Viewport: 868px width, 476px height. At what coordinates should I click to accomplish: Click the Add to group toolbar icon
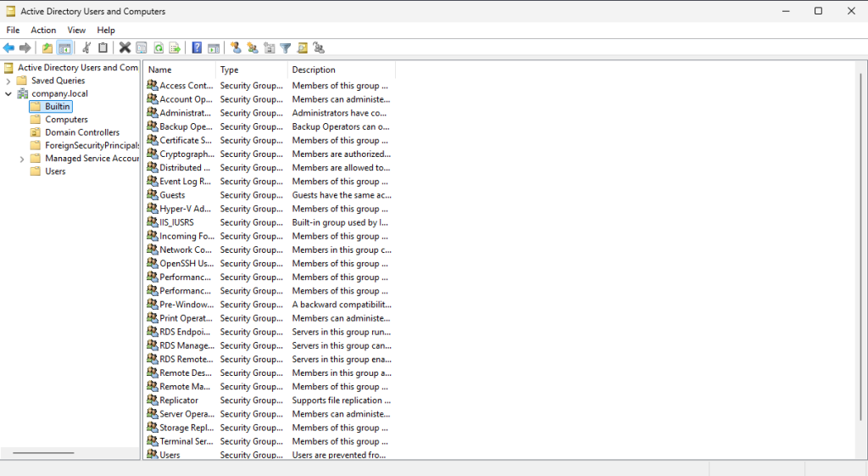click(319, 48)
